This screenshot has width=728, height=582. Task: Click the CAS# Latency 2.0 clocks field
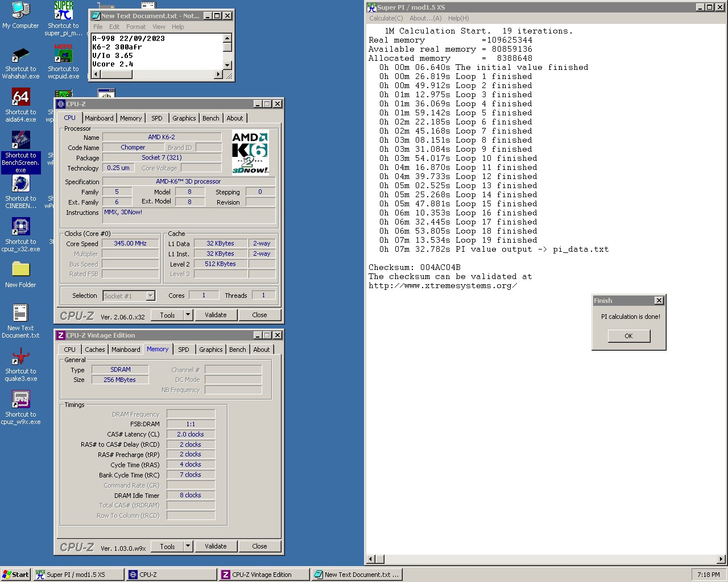(x=191, y=434)
